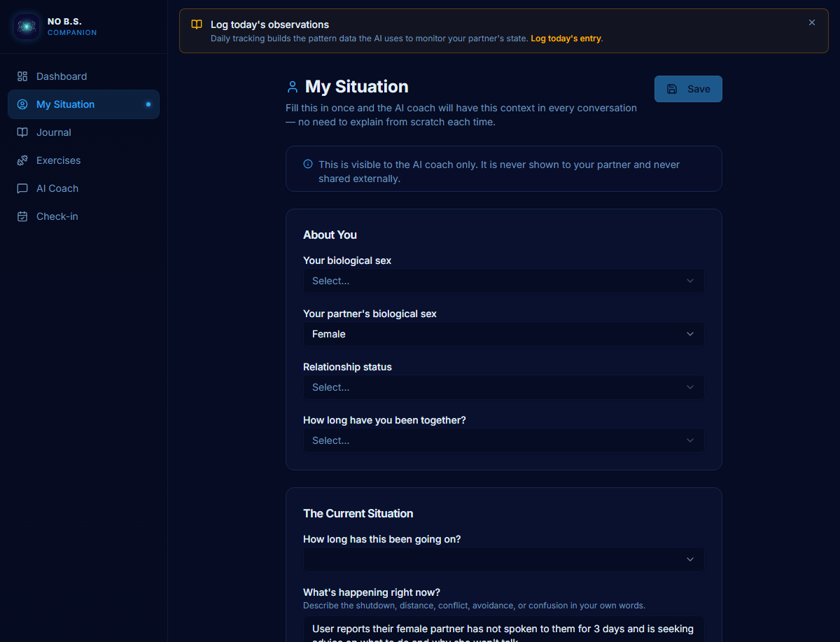Expand the 'How long has this been going on' dropdown
840x642 pixels.
click(x=503, y=559)
